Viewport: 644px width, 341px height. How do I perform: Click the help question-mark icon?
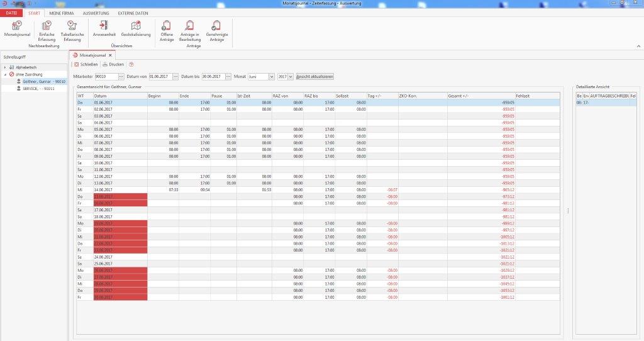[131, 65]
